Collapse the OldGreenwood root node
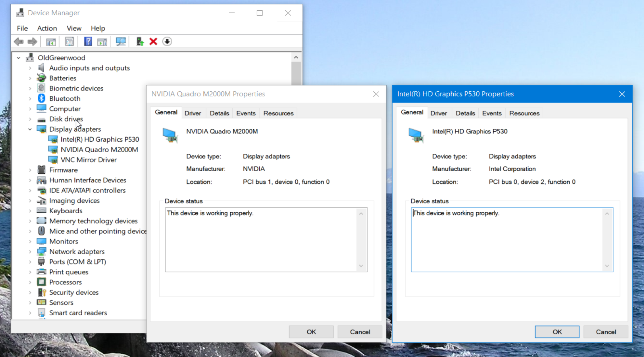This screenshot has width=644, height=357. [19, 58]
